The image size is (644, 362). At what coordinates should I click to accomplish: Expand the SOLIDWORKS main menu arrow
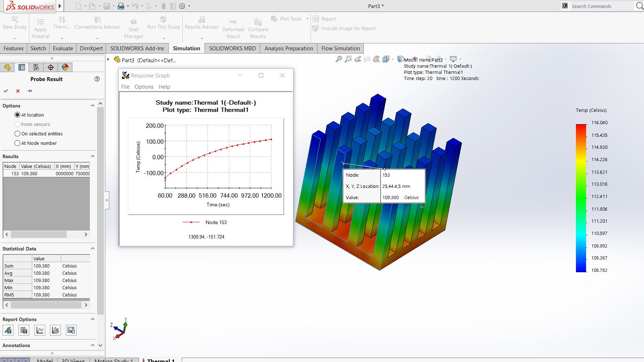(x=60, y=6)
